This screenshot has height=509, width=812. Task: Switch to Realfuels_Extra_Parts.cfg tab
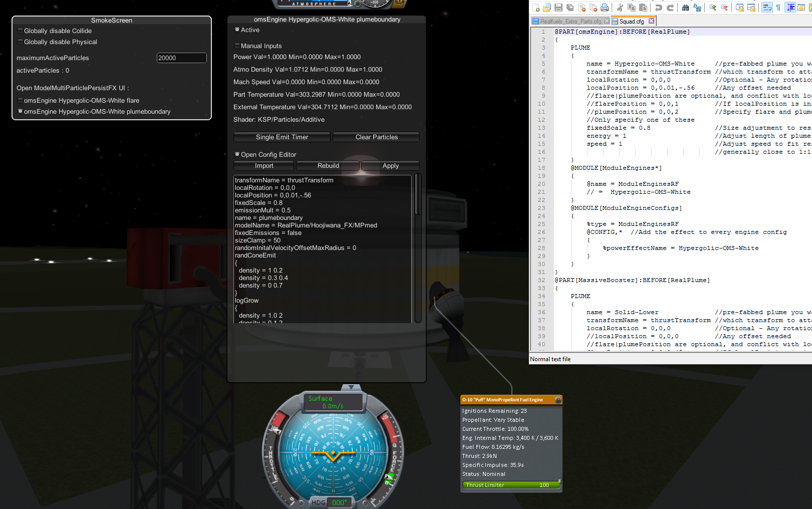[x=571, y=21]
